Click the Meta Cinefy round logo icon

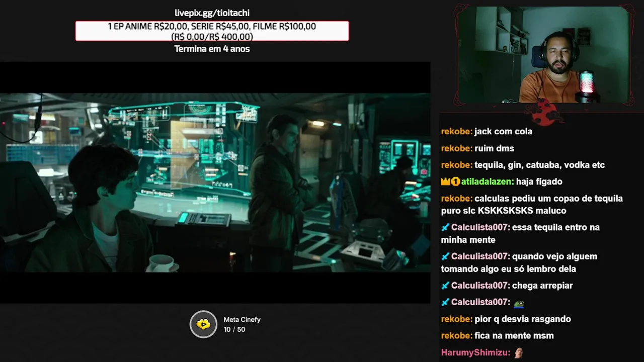(203, 324)
